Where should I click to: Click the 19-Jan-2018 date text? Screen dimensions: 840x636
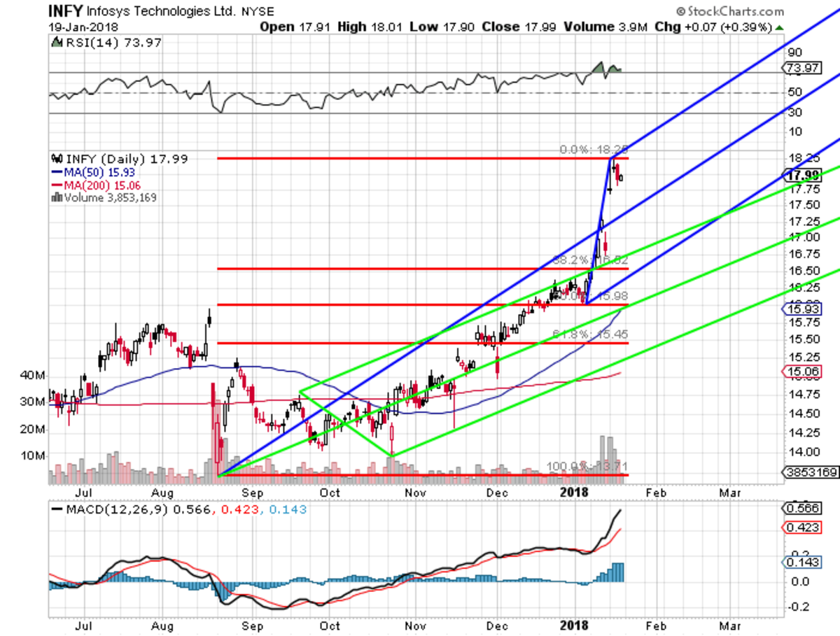(x=83, y=27)
